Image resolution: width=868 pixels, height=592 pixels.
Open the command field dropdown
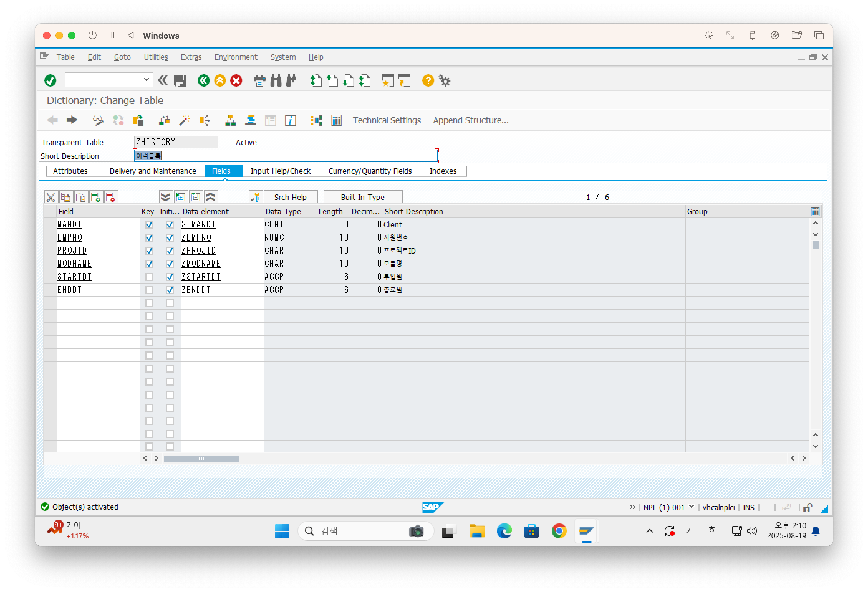[147, 79]
